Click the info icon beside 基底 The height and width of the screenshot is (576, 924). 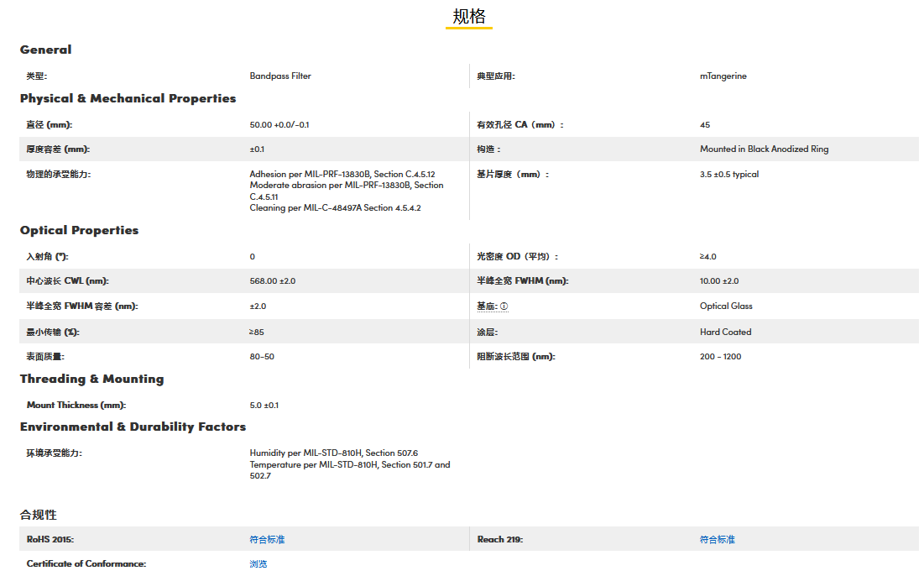point(504,306)
